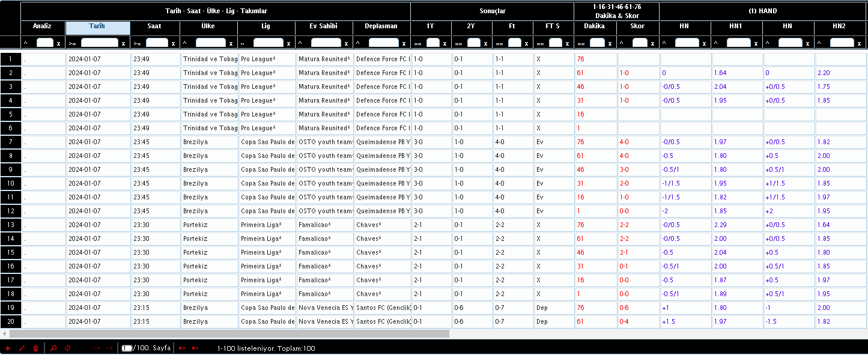Open the Saat filter operator '>='

[x=138, y=43]
